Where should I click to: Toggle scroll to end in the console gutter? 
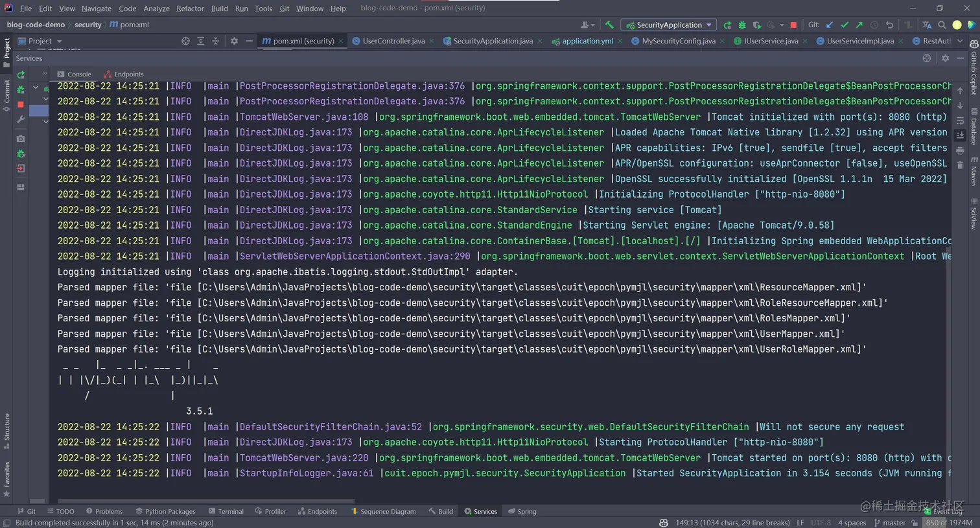click(x=960, y=135)
